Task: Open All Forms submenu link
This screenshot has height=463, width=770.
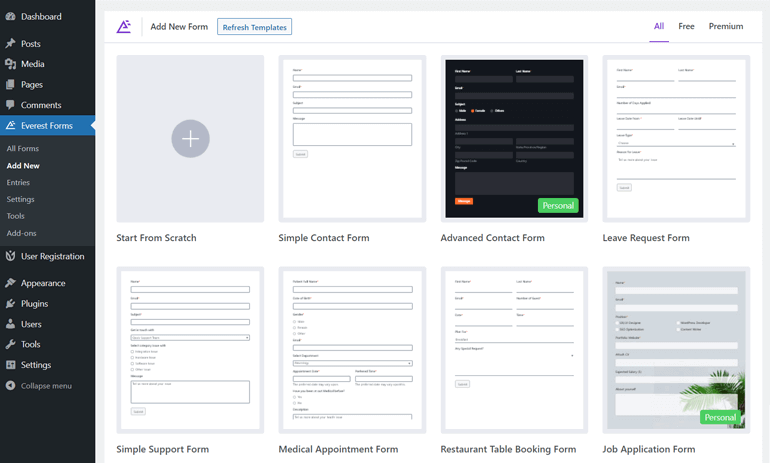Action: pos(23,149)
